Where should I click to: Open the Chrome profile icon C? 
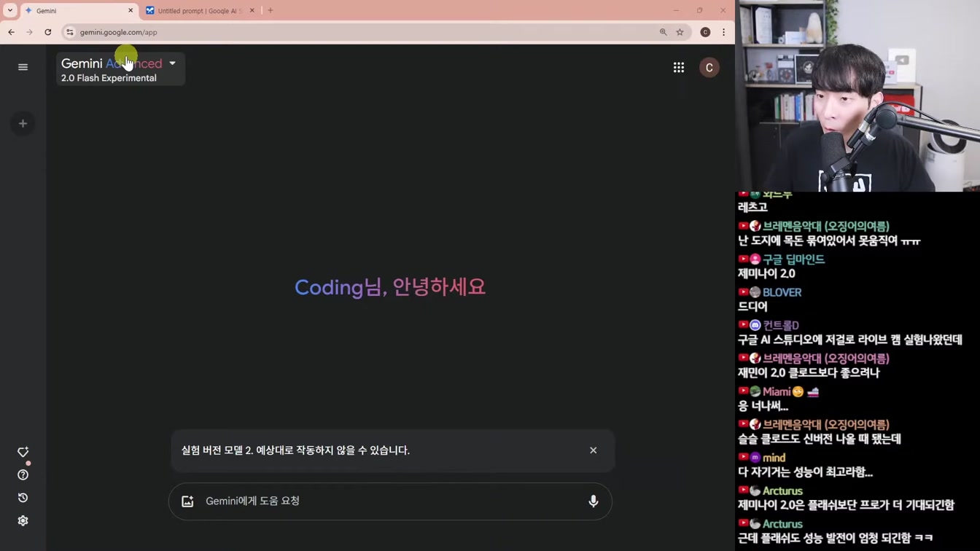click(705, 32)
